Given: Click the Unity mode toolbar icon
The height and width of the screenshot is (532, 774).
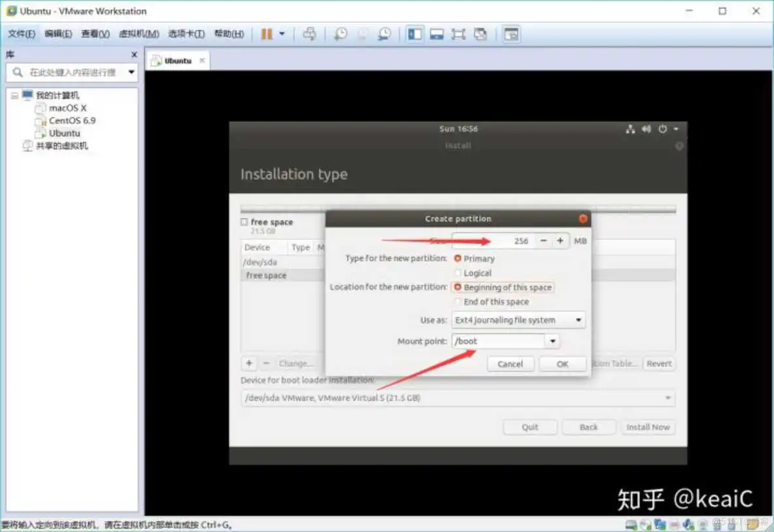Looking at the screenshot, I should pos(480,34).
